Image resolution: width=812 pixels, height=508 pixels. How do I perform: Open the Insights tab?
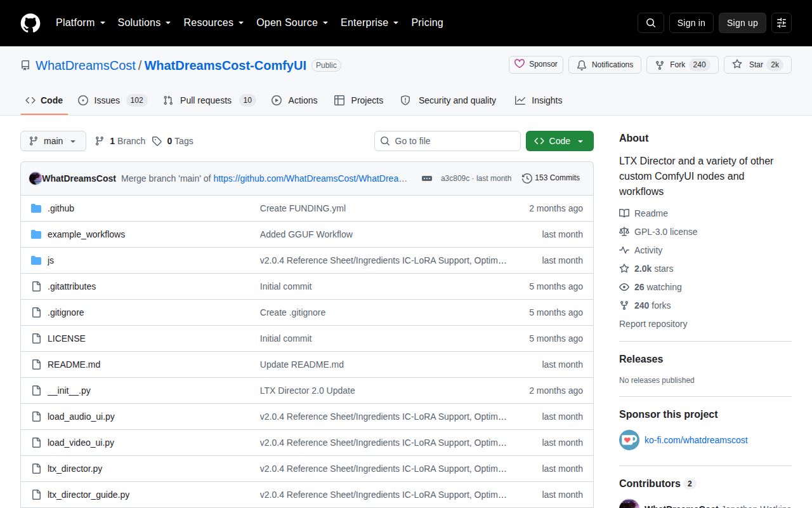(x=539, y=100)
